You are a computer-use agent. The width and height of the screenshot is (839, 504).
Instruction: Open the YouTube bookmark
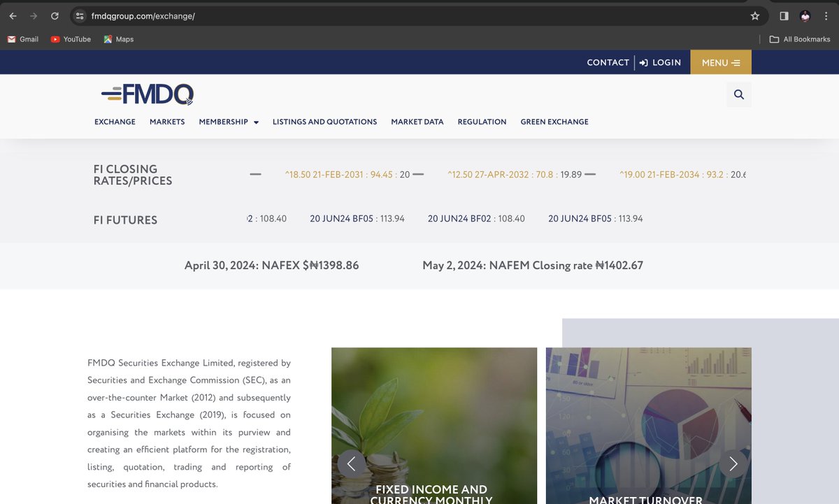(71, 39)
